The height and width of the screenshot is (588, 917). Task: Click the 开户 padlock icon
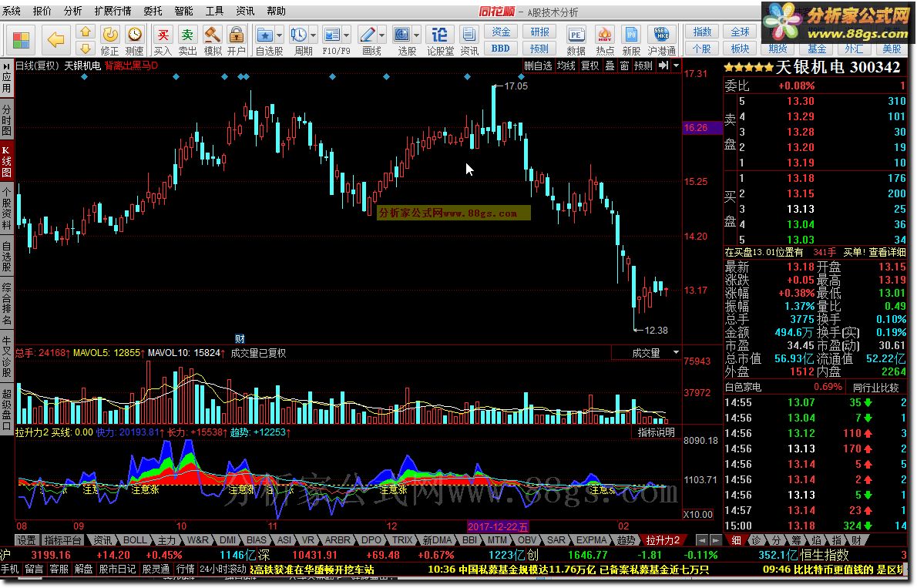pos(237,35)
